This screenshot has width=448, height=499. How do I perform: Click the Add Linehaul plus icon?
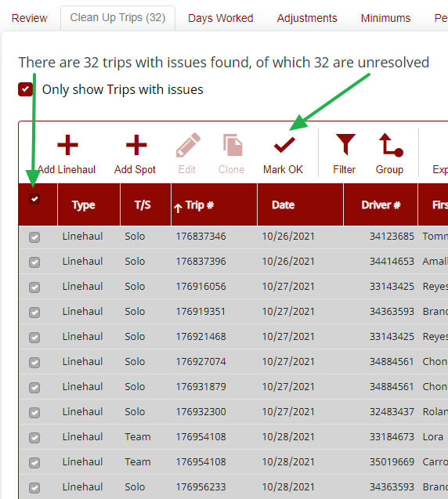point(67,145)
